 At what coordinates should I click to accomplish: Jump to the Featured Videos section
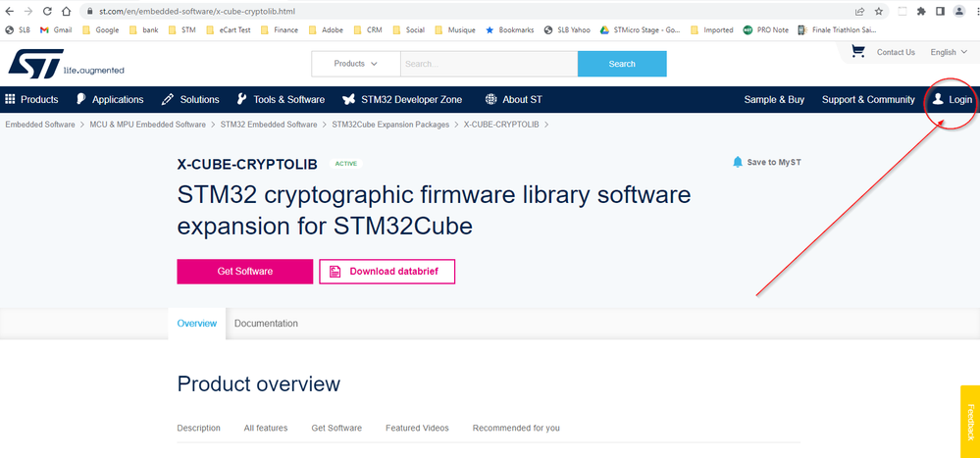(x=417, y=428)
